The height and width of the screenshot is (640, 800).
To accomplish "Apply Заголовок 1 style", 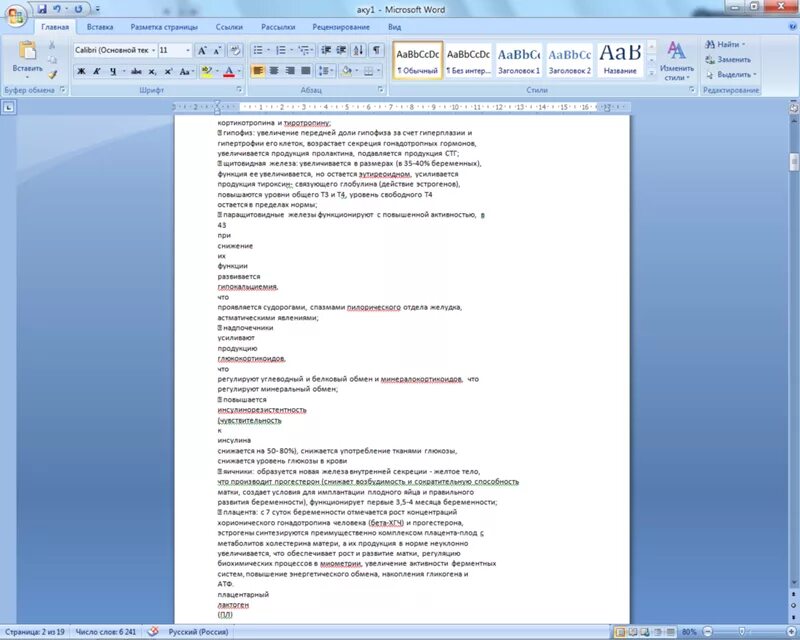I will 519,60.
